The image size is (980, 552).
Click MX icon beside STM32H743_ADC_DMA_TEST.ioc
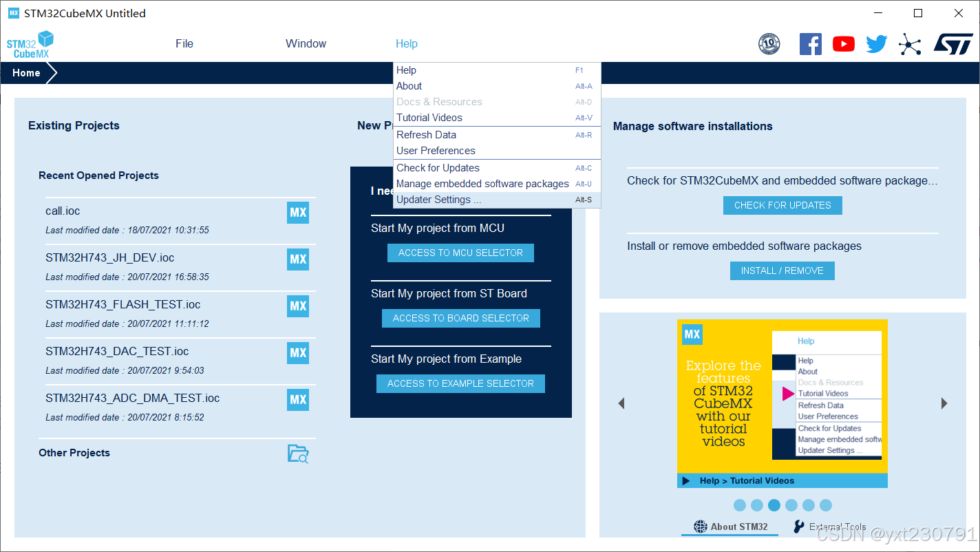[x=298, y=400]
